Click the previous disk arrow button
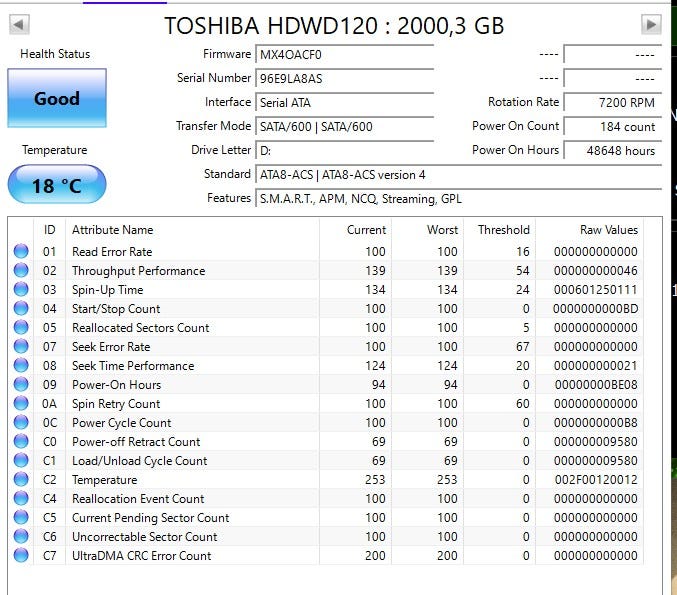Viewport: 677px width, 595px height. coord(19,25)
